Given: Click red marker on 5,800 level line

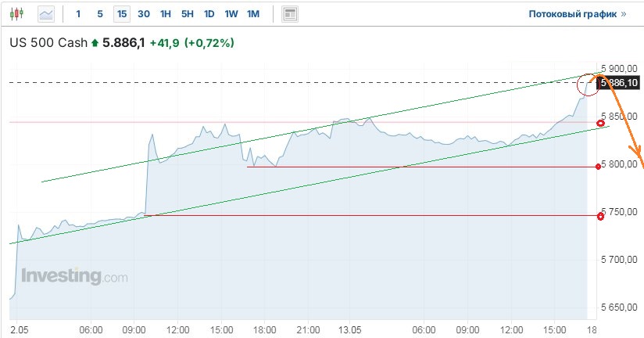Looking at the screenshot, I should [599, 166].
